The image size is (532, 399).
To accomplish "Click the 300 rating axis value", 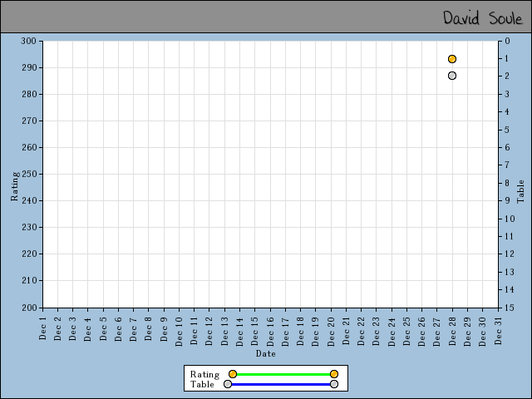I will coord(30,41).
